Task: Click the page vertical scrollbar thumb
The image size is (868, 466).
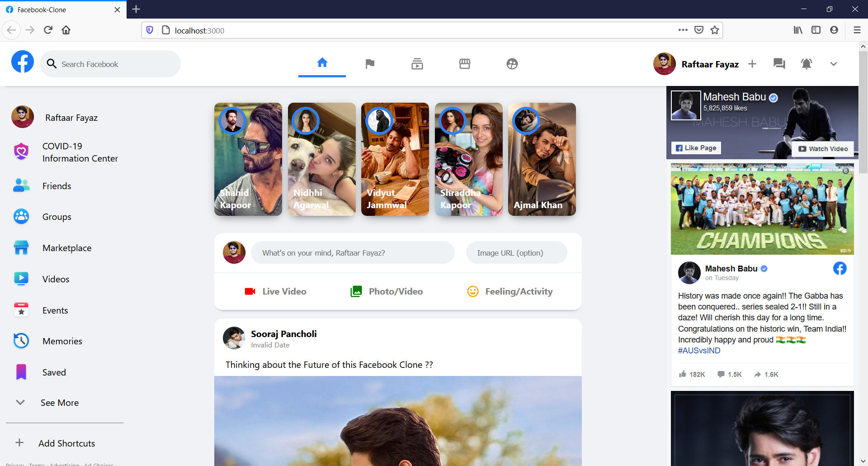Action: point(863,112)
